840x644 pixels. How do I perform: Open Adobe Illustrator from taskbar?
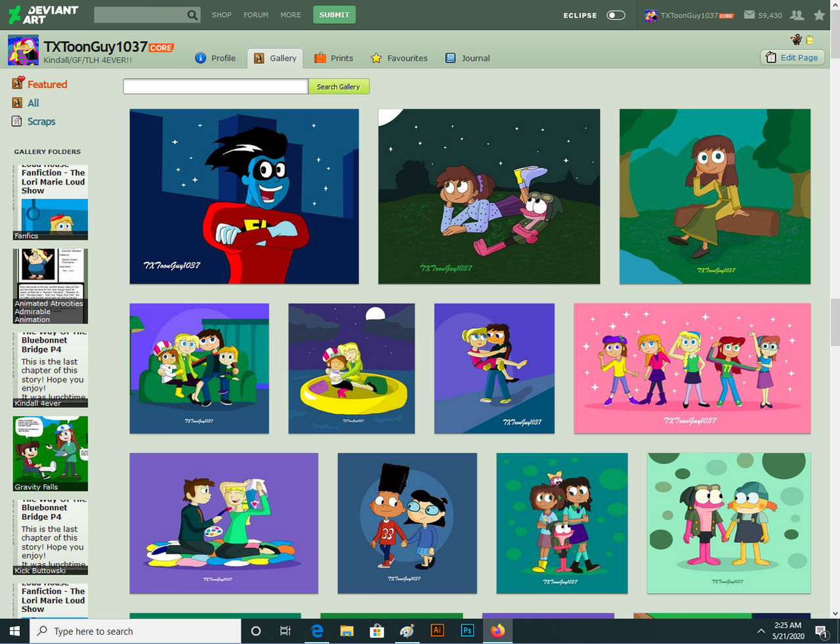tap(437, 631)
